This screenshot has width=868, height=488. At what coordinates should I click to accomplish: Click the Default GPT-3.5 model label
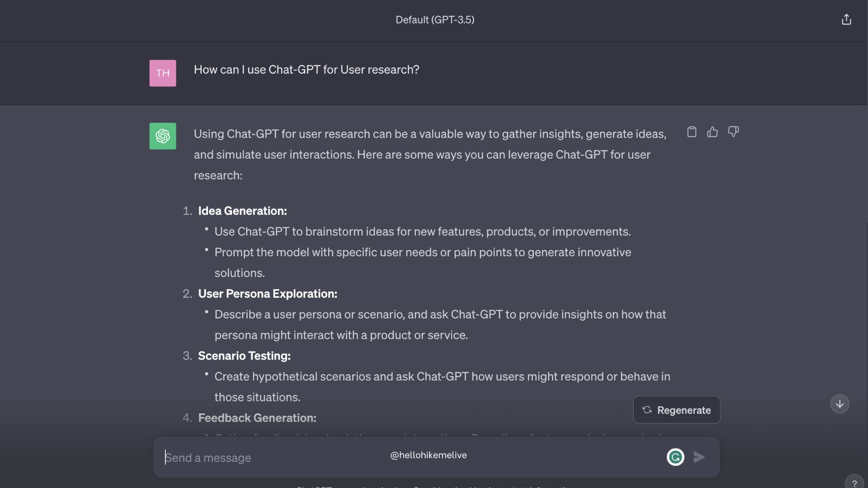coord(434,20)
